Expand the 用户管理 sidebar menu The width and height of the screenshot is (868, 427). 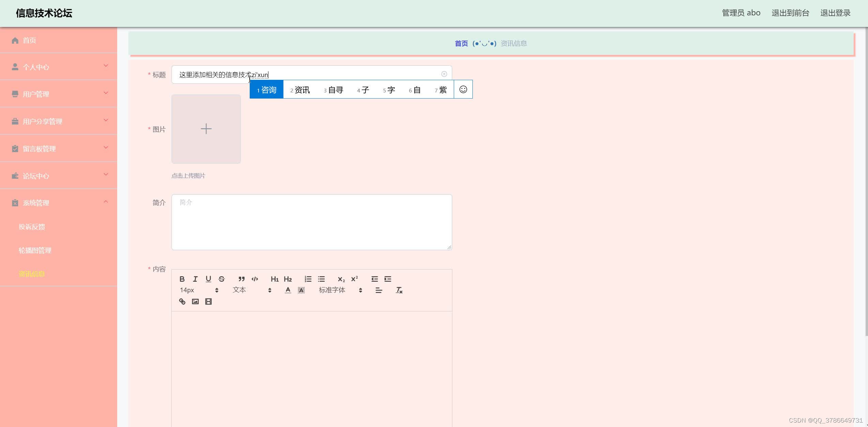click(59, 94)
